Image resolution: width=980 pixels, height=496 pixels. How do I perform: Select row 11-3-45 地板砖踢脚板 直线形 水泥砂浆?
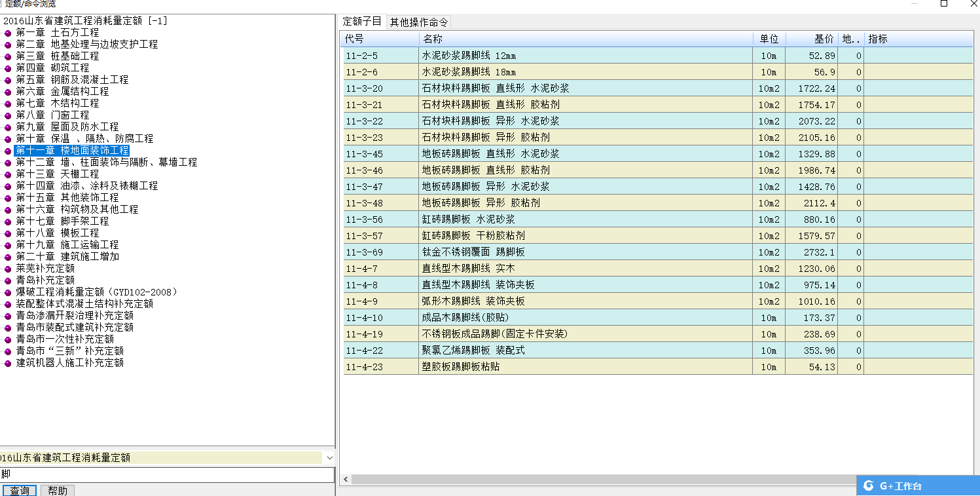(658, 154)
